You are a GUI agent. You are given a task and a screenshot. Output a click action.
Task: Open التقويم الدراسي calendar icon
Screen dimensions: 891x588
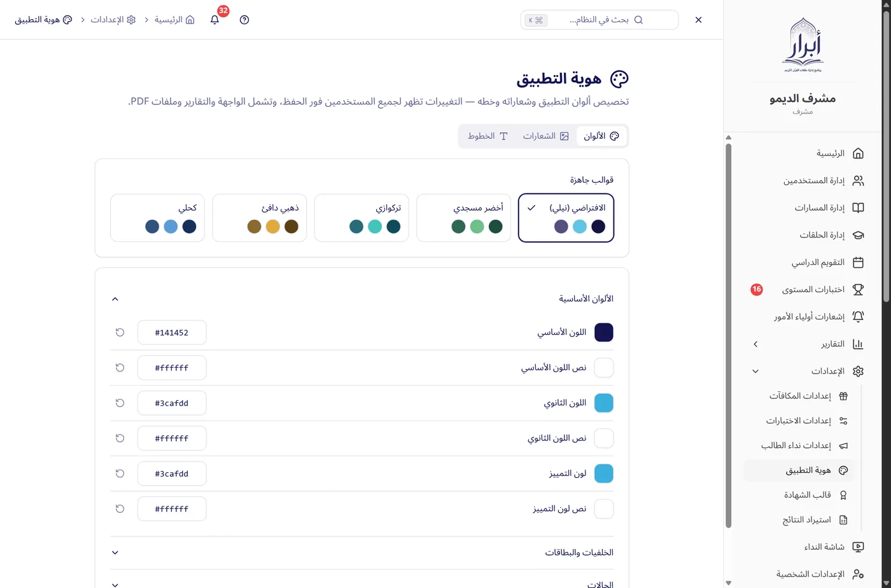tap(858, 262)
